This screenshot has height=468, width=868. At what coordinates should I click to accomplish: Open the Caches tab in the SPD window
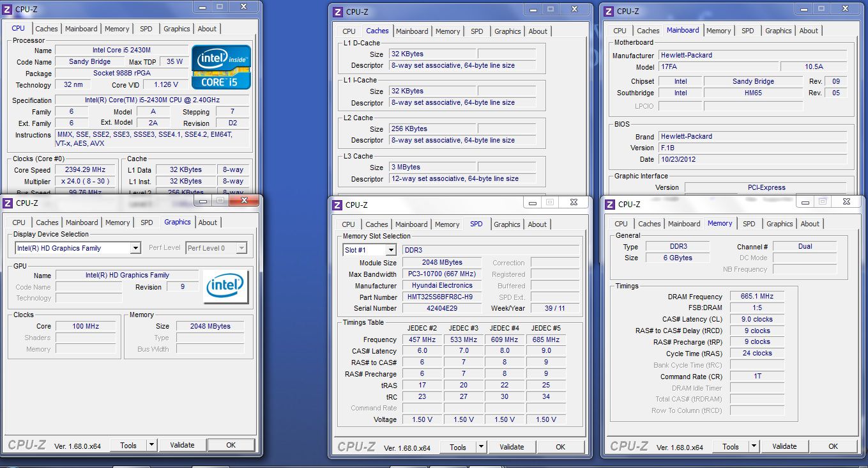pyautogui.click(x=377, y=224)
